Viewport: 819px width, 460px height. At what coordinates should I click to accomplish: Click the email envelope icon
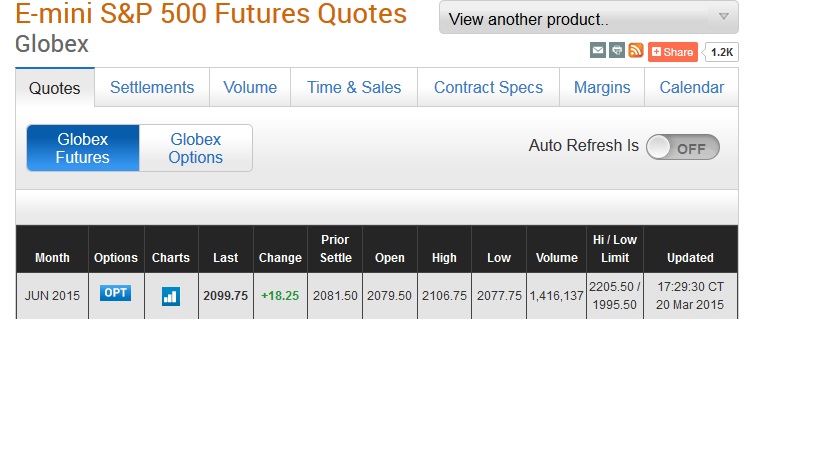(598, 51)
